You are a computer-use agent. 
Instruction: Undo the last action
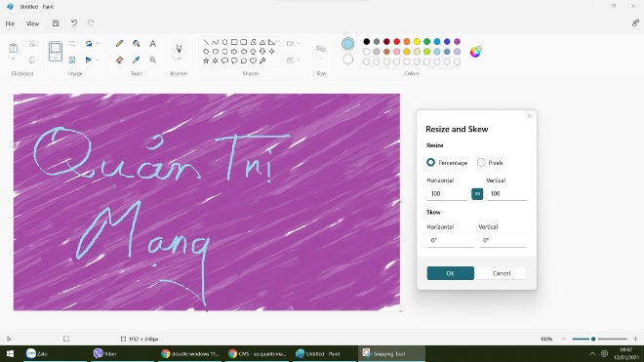[x=74, y=23]
